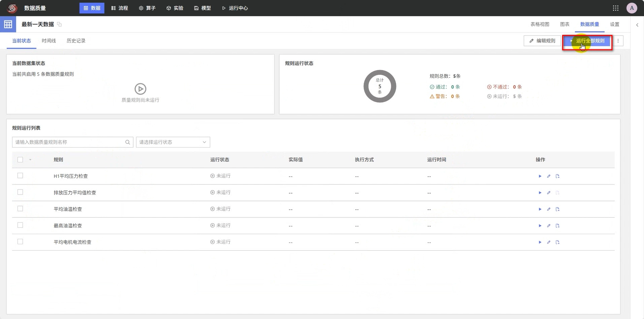
Task: Click the search icon in the rule name box
Action: pyautogui.click(x=127, y=142)
